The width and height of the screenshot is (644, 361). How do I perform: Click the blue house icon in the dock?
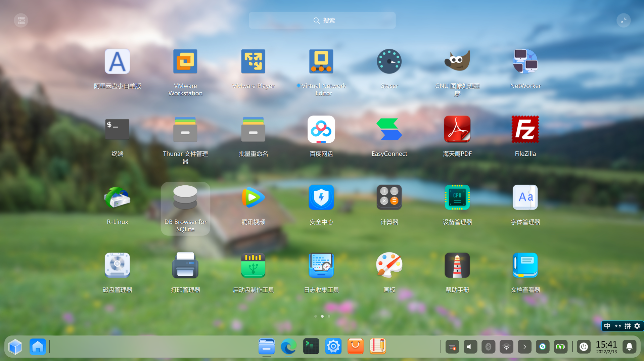pos(38,347)
